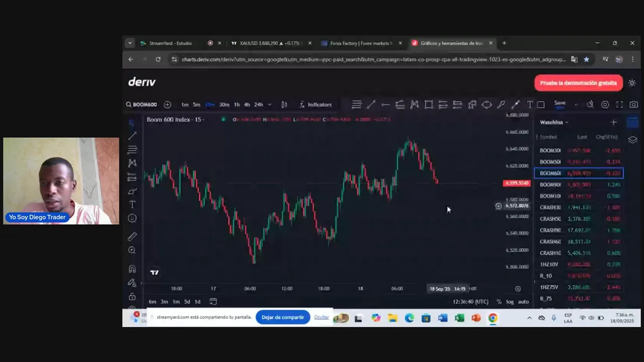Open the go to date calendar icon
Viewport: 644px width, 362px height.
(x=213, y=302)
